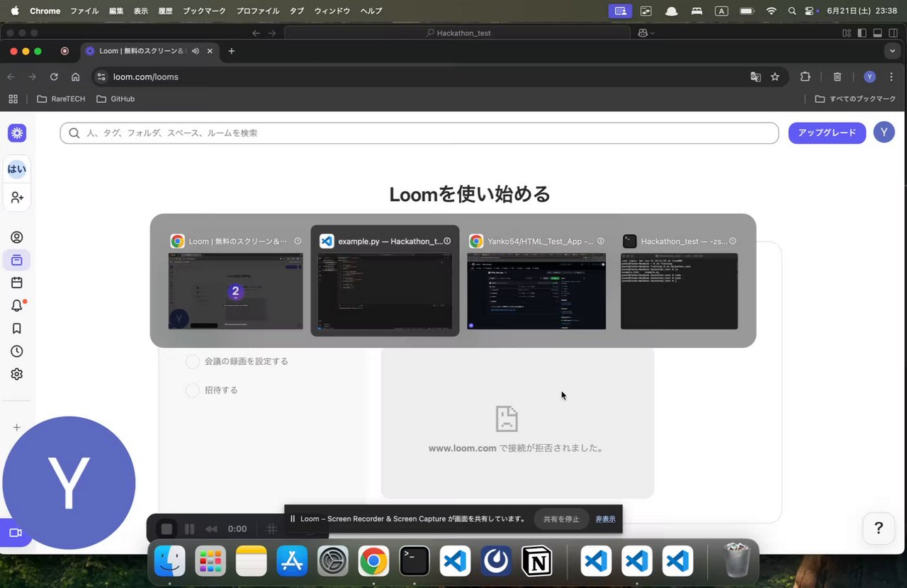The image size is (907, 588).
Task: Open the 編集 menu
Action: [116, 11]
